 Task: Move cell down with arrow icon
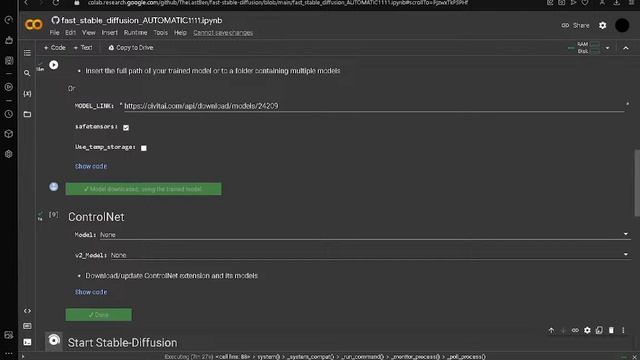point(563,330)
